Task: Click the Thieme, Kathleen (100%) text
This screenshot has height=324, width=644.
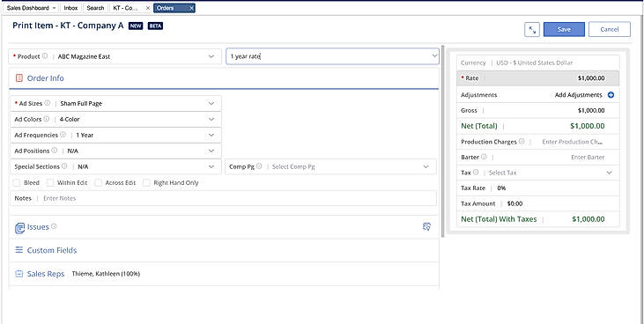Action: click(x=106, y=274)
